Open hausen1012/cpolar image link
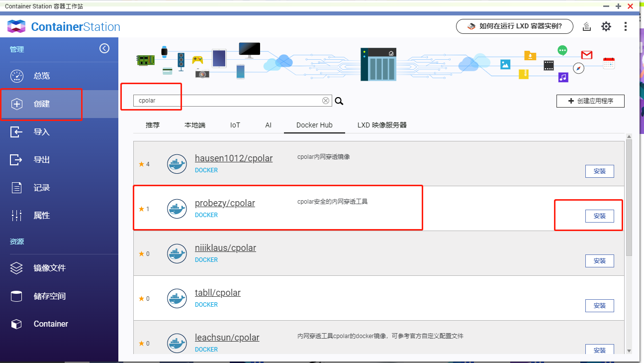The height and width of the screenshot is (363, 644). 234,158
